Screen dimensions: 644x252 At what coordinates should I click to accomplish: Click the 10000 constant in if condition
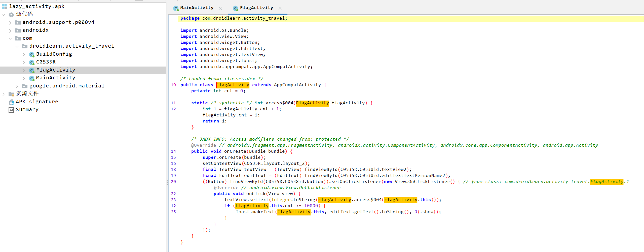click(311, 206)
